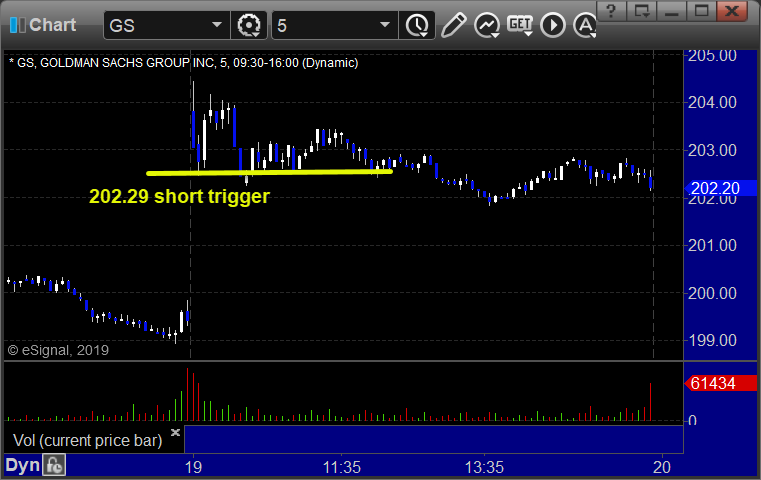
Task: Select the pencil drawing tools icon
Action: point(453,25)
